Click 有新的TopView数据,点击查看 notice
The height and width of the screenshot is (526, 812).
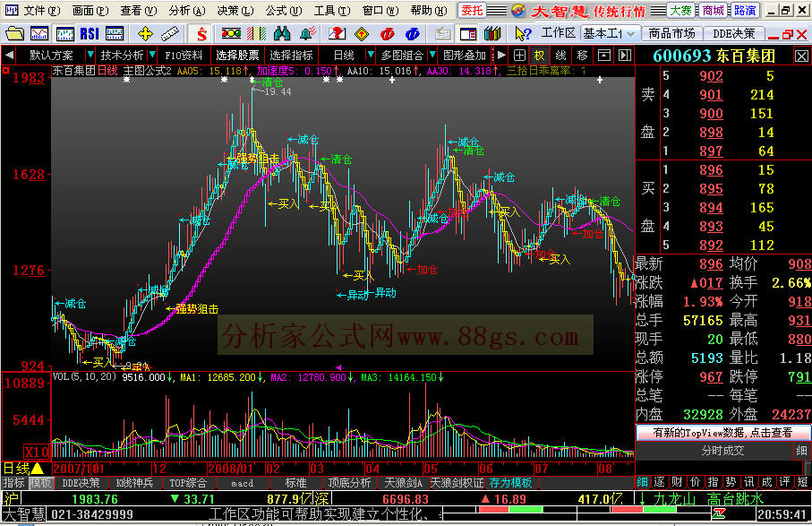coord(723,432)
